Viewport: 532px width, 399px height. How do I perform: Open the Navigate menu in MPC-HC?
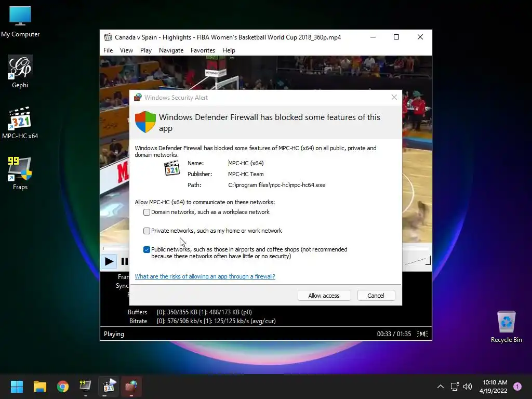click(x=171, y=50)
